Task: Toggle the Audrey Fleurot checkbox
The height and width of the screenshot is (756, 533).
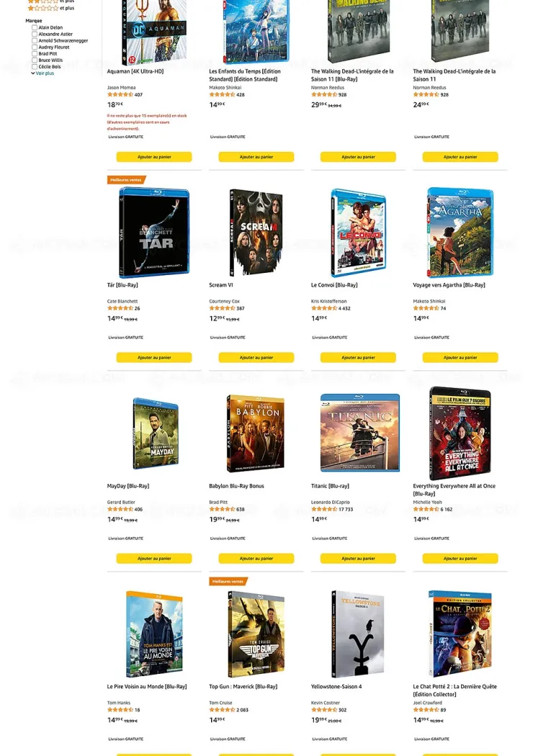Action: (35, 48)
